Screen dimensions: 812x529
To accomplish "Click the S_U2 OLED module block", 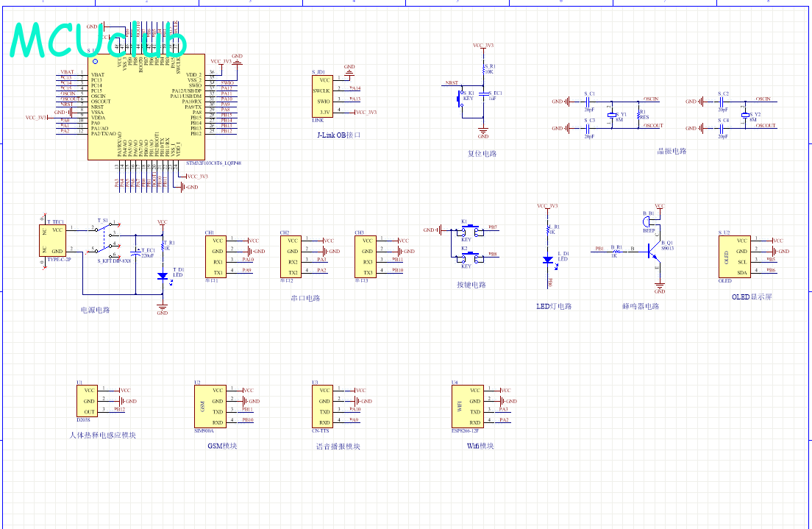I will (x=734, y=257).
